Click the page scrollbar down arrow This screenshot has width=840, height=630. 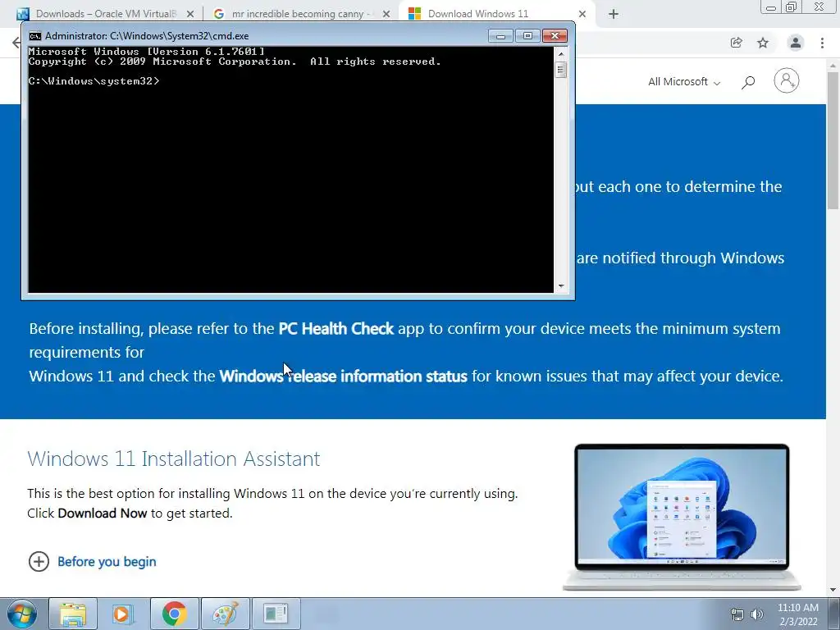coord(833,590)
